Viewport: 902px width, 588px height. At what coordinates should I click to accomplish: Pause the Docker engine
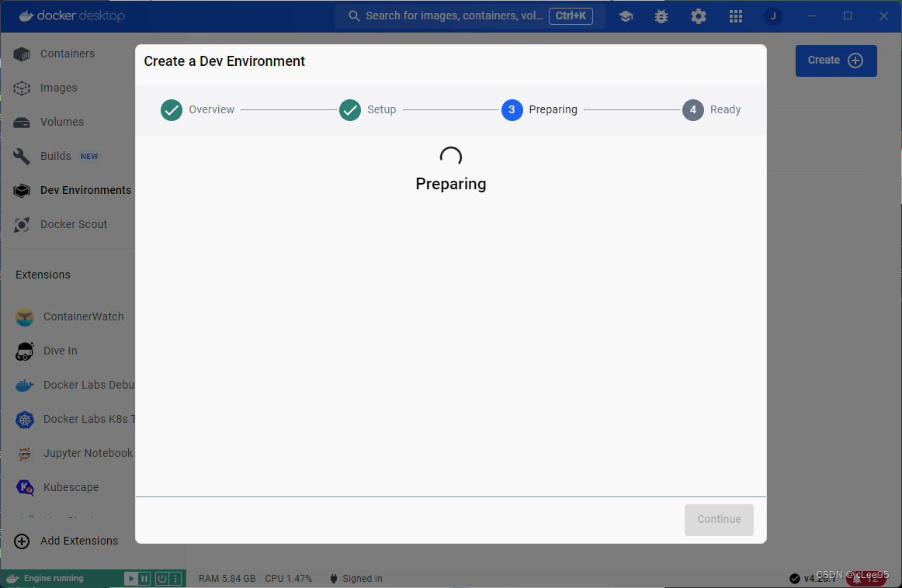point(144,578)
